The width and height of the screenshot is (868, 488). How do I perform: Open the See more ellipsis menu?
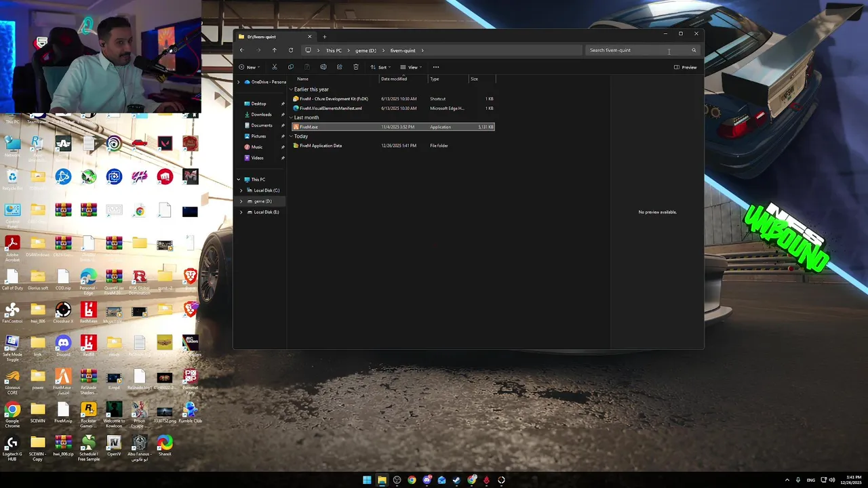(x=435, y=67)
